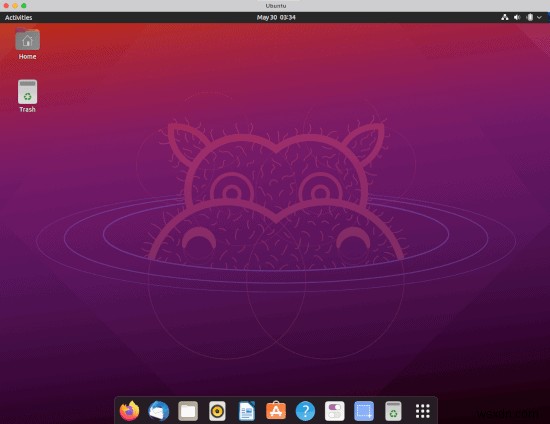The image size is (550, 424).
Task: Launch the Screenshot tool in the dock
Action: (364, 411)
